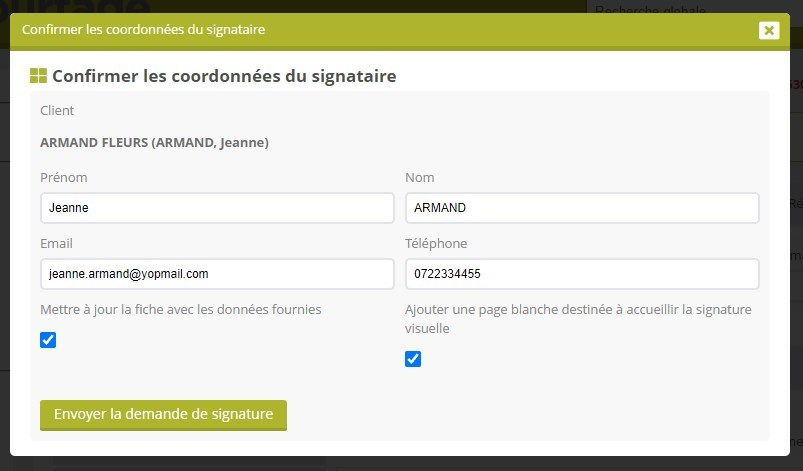Click the Téléphone number field
This screenshot has width=803, height=471.
[581, 273]
